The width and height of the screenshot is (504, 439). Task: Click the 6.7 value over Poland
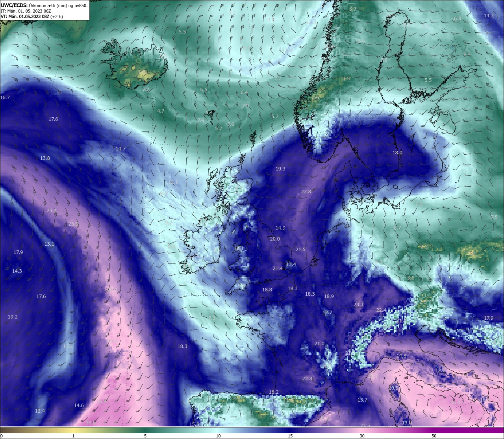point(397,228)
